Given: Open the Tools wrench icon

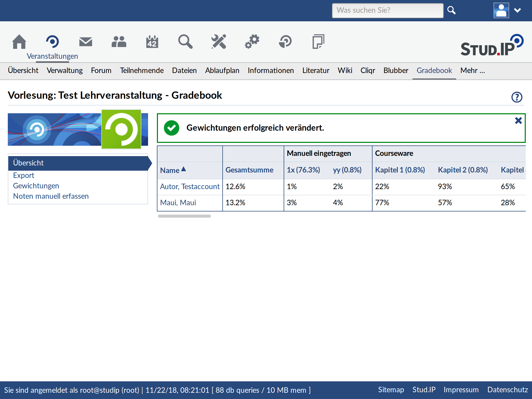Looking at the screenshot, I should [218, 42].
